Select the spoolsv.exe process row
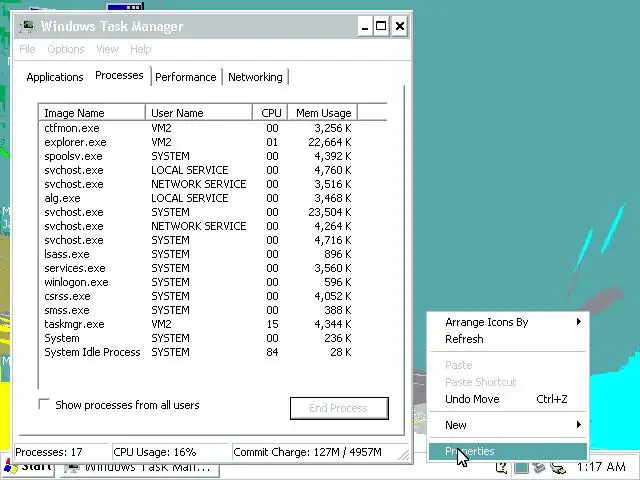 tap(198, 156)
